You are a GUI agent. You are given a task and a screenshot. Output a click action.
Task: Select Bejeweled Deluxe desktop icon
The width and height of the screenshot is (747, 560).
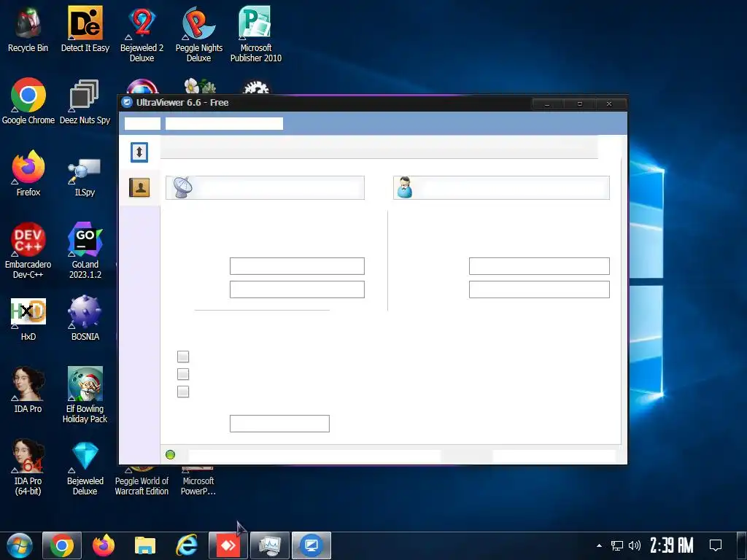pos(85,467)
